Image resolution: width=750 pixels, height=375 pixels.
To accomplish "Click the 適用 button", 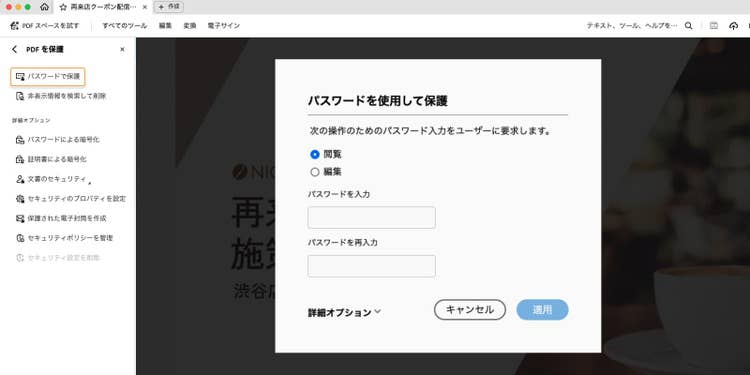I will (542, 309).
